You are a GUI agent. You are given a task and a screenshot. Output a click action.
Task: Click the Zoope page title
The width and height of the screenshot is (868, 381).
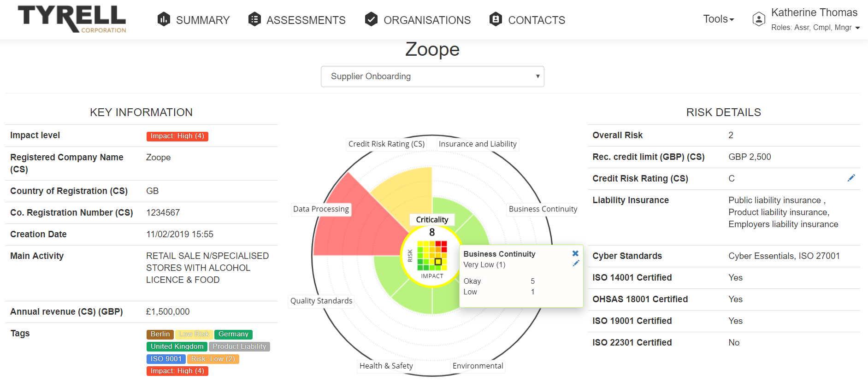pyautogui.click(x=432, y=49)
